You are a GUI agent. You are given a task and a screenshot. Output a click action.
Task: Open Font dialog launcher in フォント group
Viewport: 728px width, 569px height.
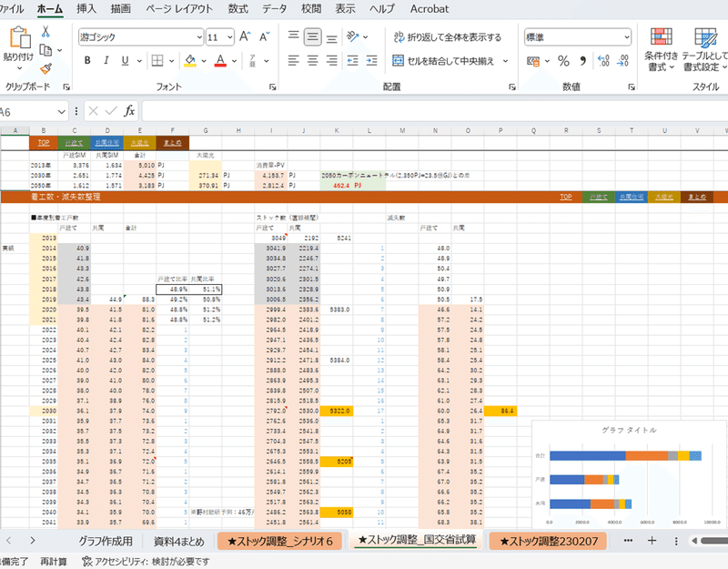point(272,86)
